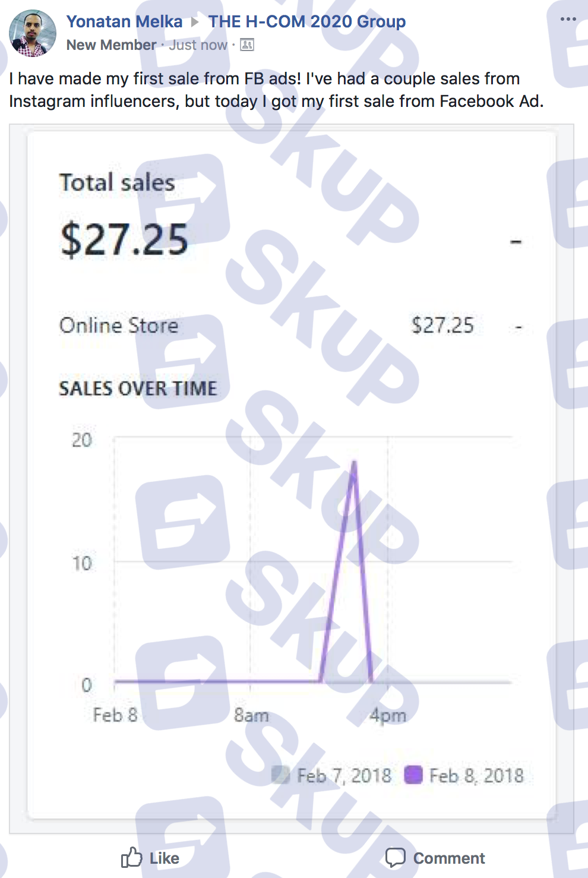Click the arrow between author and group

[x=195, y=22]
